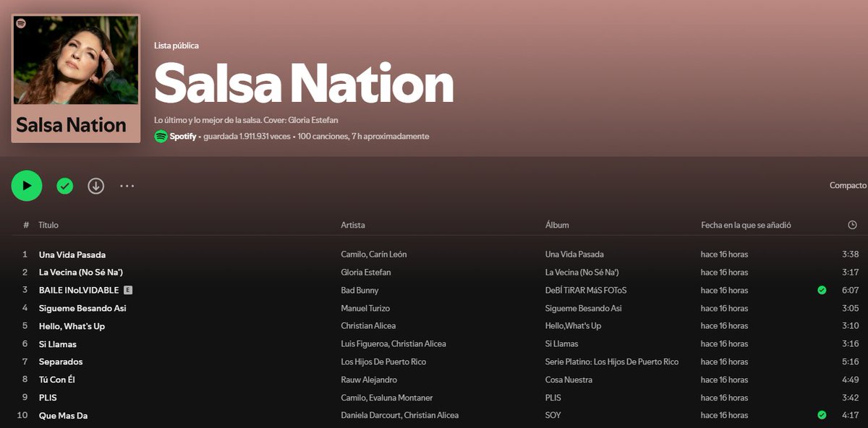
Task: Sort by duration clock icon
Action: (852, 225)
